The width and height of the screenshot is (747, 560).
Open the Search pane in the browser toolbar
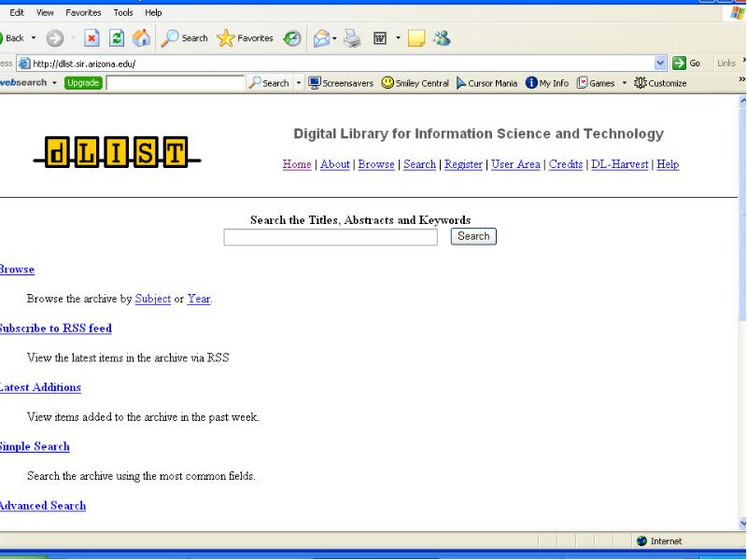click(184, 37)
